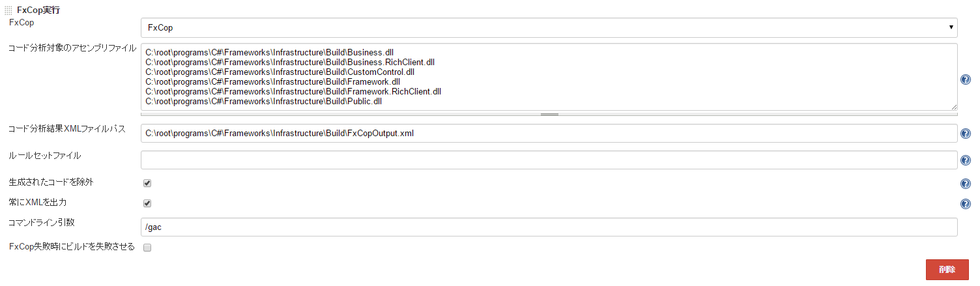The width and height of the screenshot is (980, 286).
Task: Show help for ルールセットファイル field
Action: (x=966, y=160)
